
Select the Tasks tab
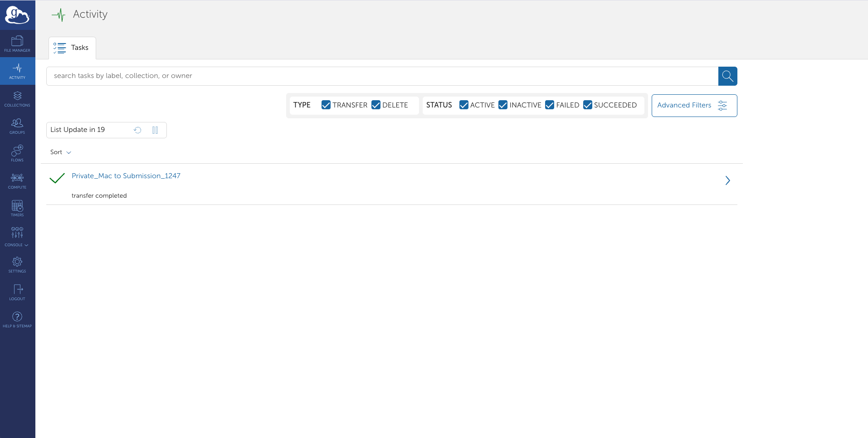coord(72,48)
